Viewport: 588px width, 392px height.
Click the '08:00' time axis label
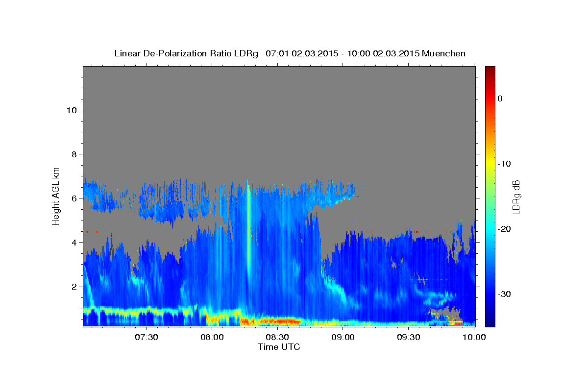212,337
